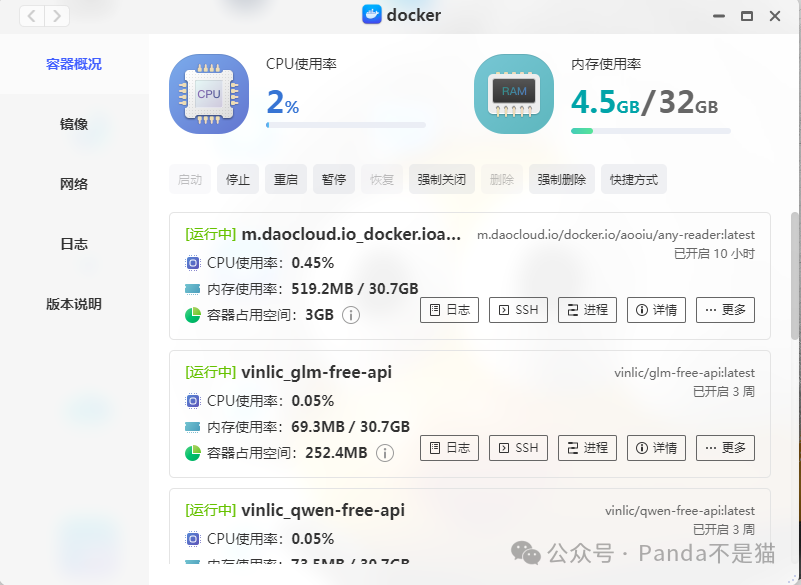The width and height of the screenshot is (801, 585).
Task: Select container vinlic_glm-free-api title
Action: (317, 372)
